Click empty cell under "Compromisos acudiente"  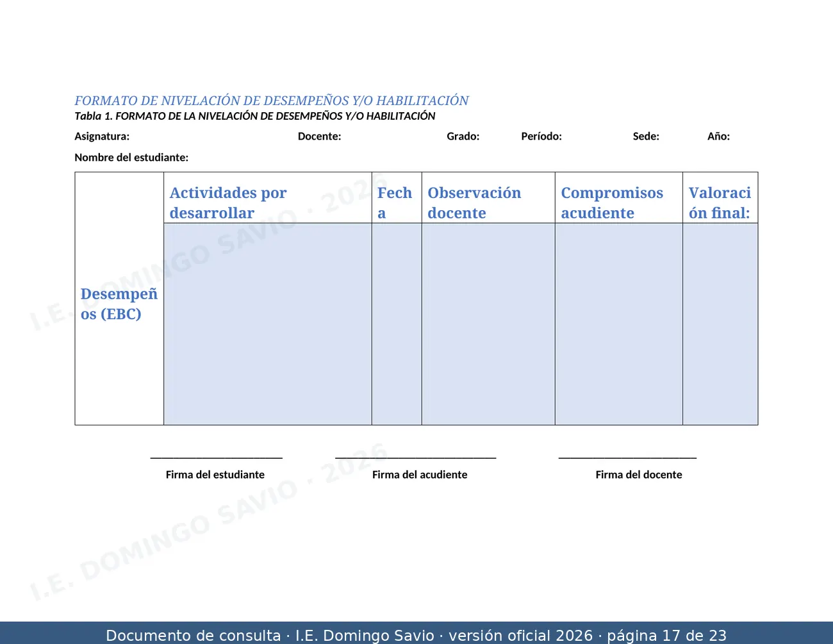[x=619, y=324]
